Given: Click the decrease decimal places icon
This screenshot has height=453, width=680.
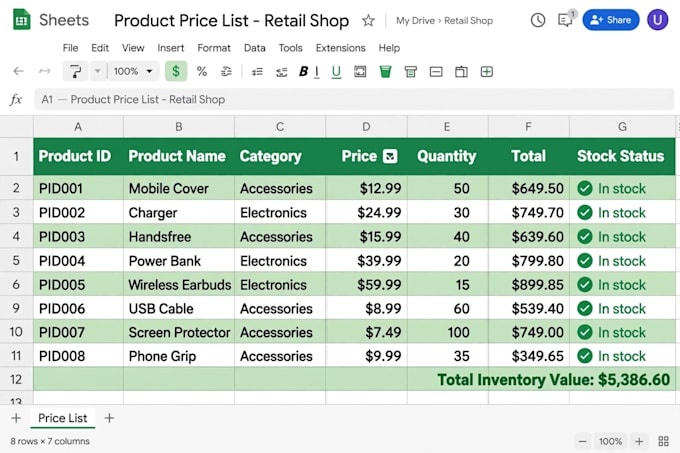Looking at the screenshot, I should click(x=257, y=72).
